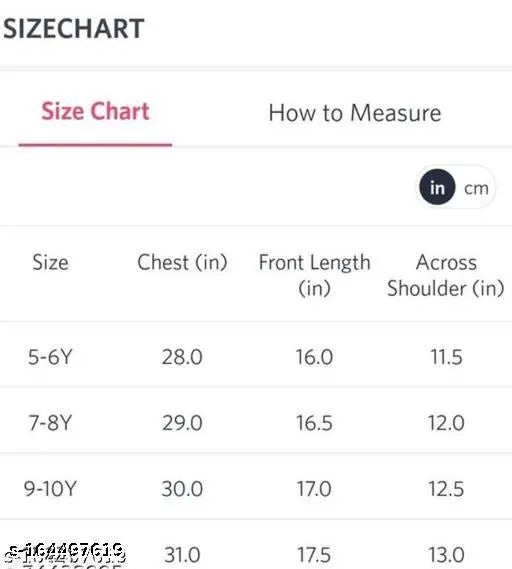Image resolution: width=512 pixels, height=569 pixels.
Task: Click chest value 30.0
Action: click(x=182, y=489)
